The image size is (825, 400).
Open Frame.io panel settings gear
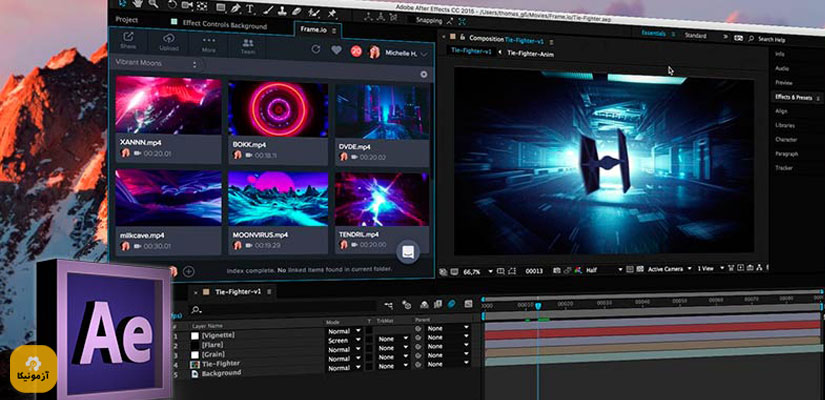pyautogui.click(x=424, y=74)
